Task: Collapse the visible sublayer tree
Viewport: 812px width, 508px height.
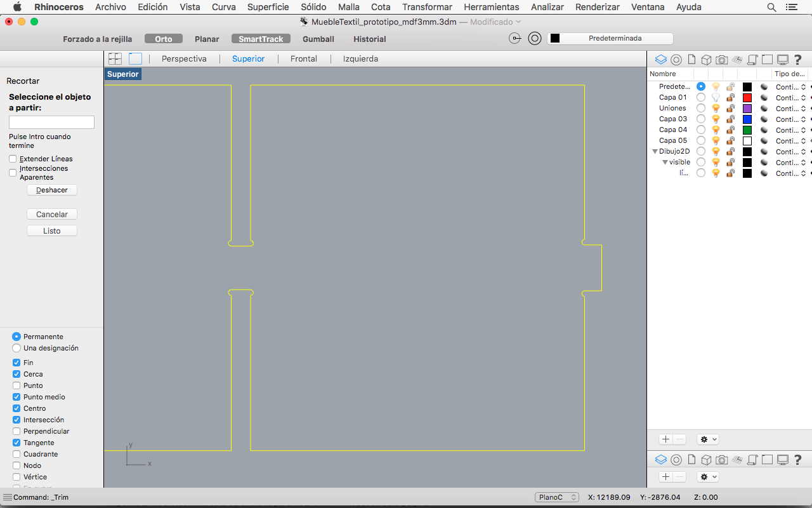Action: [x=665, y=162]
